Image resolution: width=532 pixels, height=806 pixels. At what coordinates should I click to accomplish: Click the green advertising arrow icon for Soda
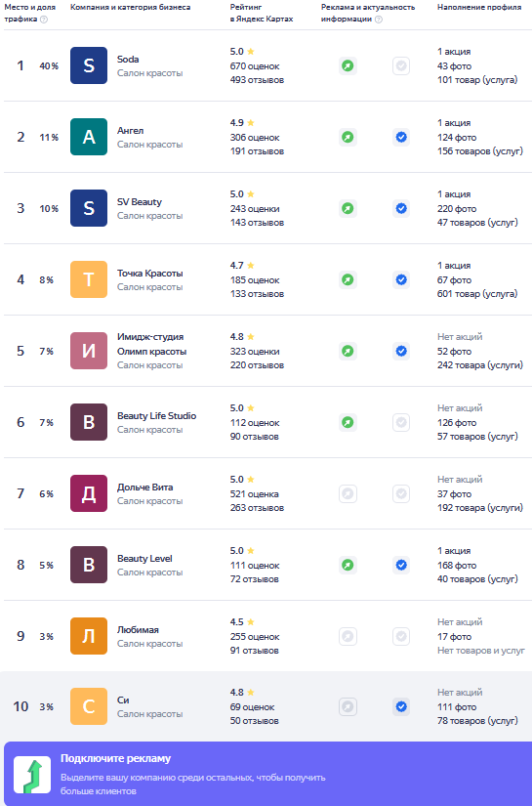348,65
